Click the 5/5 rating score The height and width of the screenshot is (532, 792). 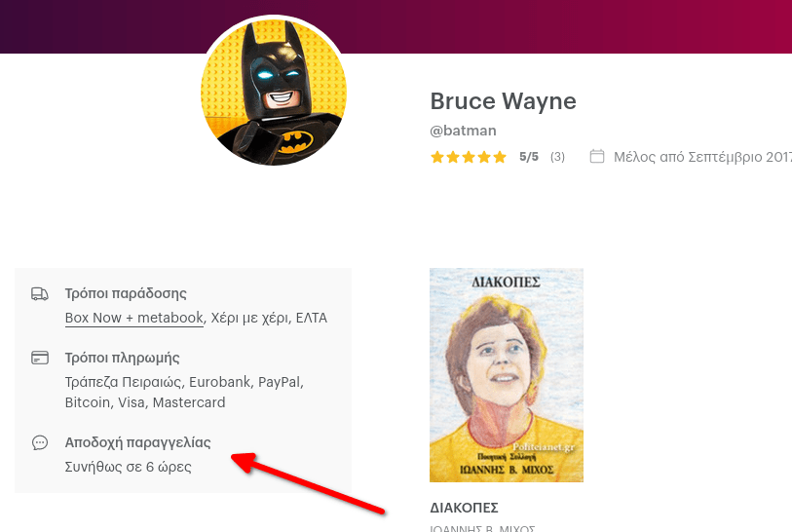tap(529, 157)
